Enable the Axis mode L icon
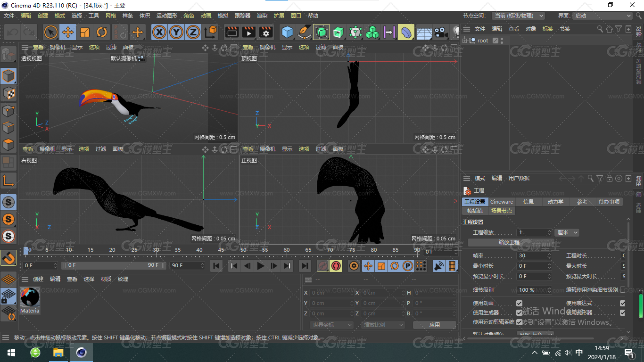 (x=8, y=180)
